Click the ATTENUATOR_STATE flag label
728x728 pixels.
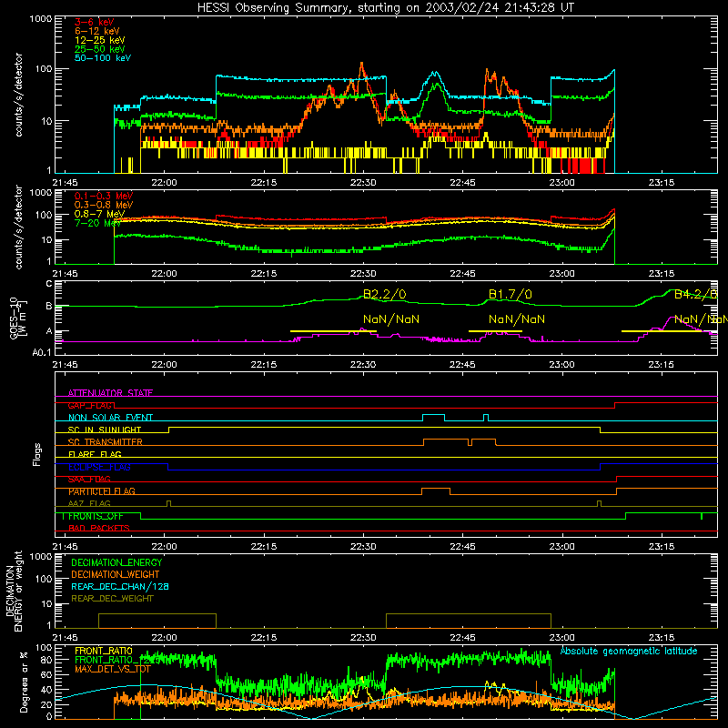(110, 393)
